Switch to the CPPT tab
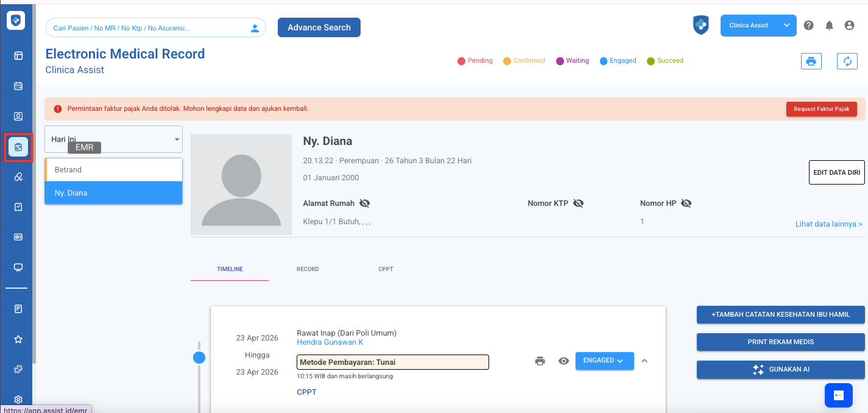 (x=386, y=269)
